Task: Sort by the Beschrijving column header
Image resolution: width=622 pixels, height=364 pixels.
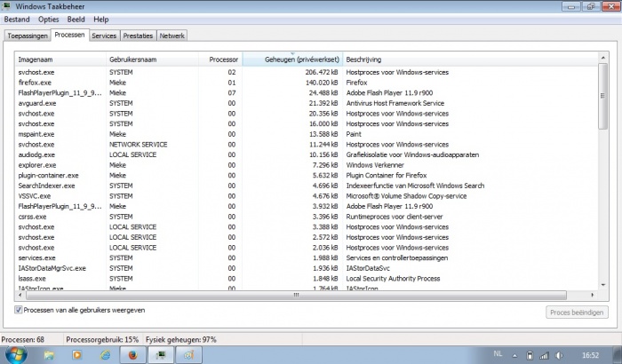Action: 470,59
